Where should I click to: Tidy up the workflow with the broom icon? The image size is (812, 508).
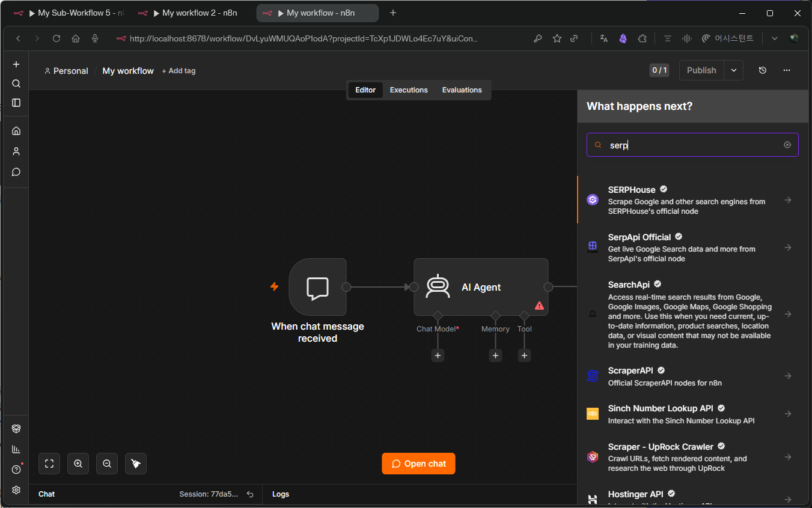[x=136, y=464]
